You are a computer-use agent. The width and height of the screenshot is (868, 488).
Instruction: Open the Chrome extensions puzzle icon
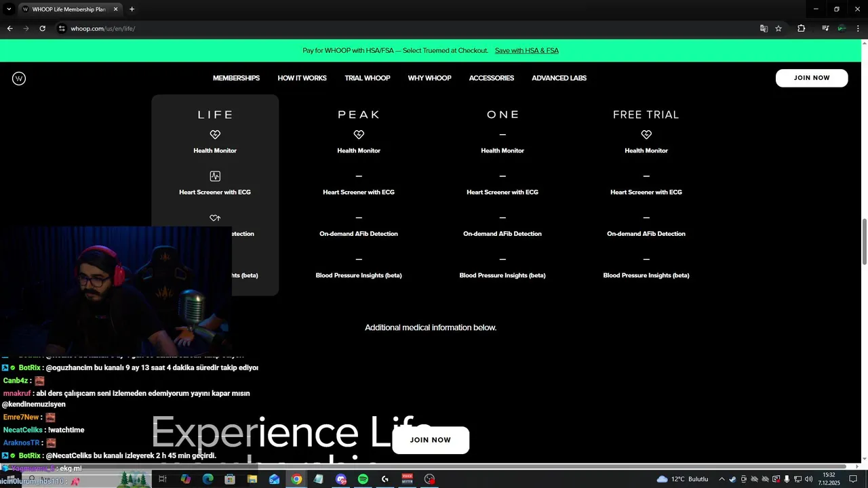tap(801, 28)
